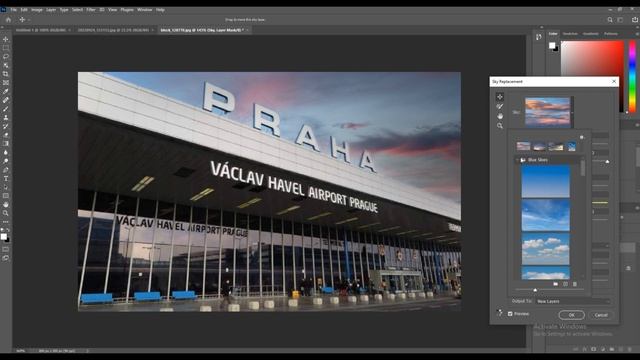Change screen mode icon at toolbar bottom

[x=6, y=258]
